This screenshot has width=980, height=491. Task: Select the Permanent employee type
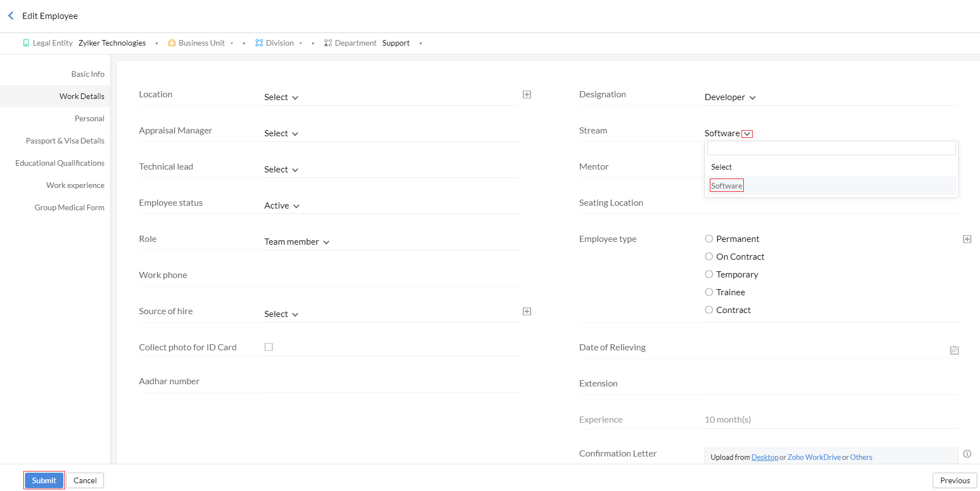tap(709, 239)
